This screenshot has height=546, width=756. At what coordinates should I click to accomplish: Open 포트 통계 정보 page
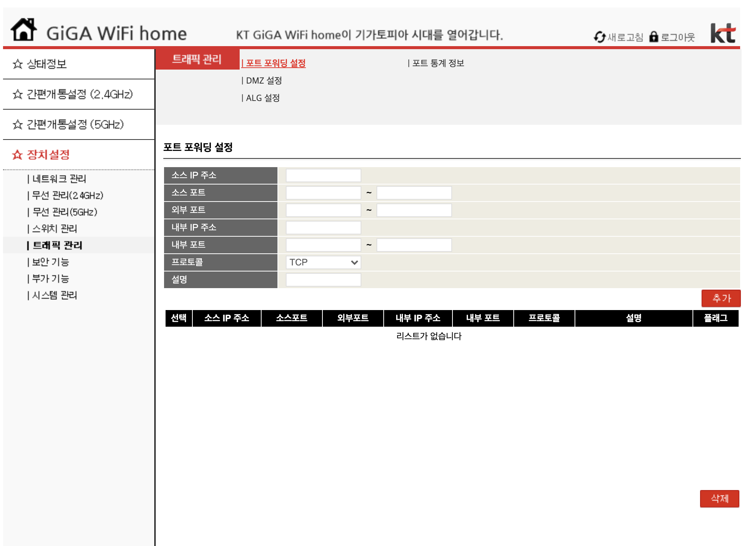click(x=438, y=63)
